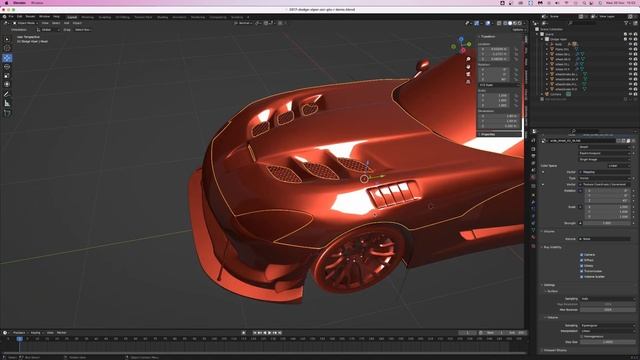Open the Object Mode dropdown
Screen dimensions: 640x360
click(25, 23)
